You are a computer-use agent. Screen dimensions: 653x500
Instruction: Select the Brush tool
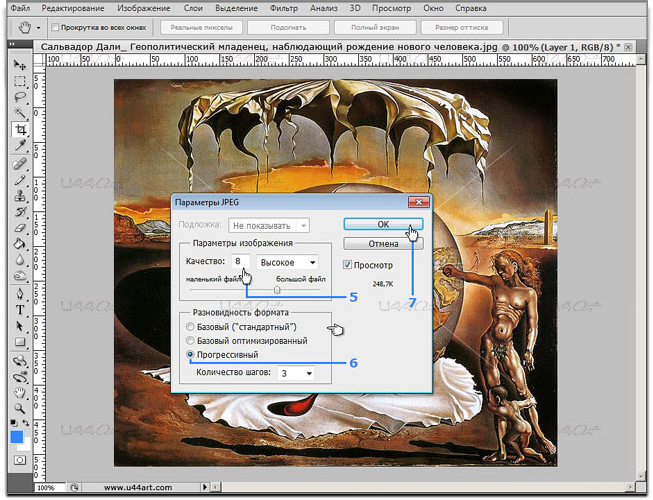pyautogui.click(x=20, y=180)
